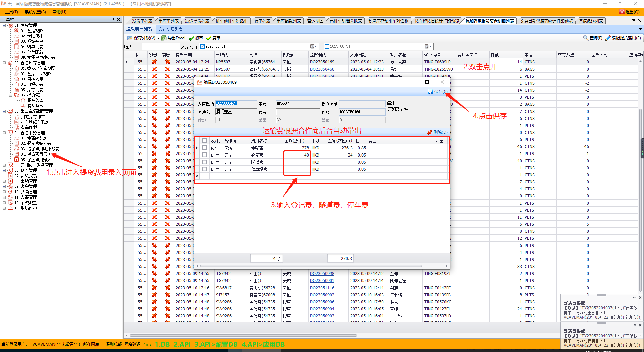
Task: Toggle the checkbox on the 運輸費 row
Action: (204, 148)
